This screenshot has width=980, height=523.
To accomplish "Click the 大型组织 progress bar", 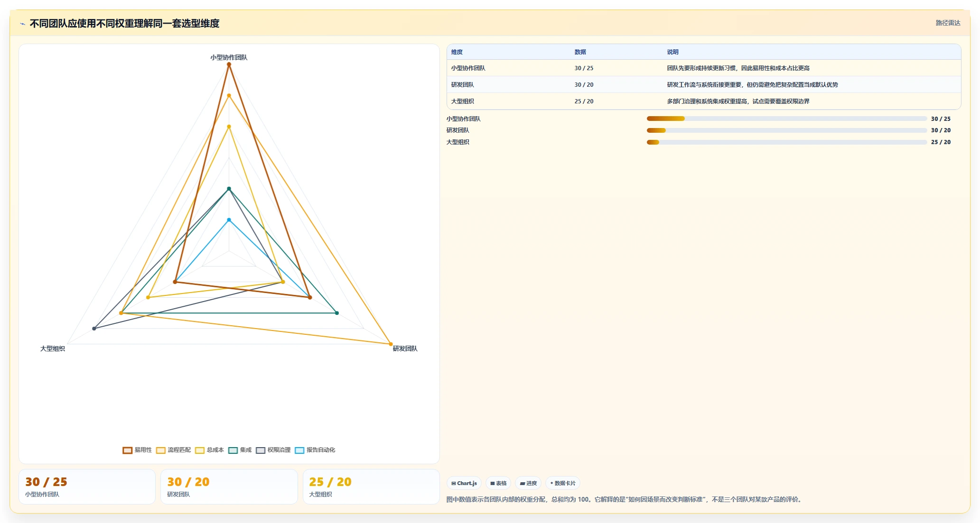I will tap(787, 142).
